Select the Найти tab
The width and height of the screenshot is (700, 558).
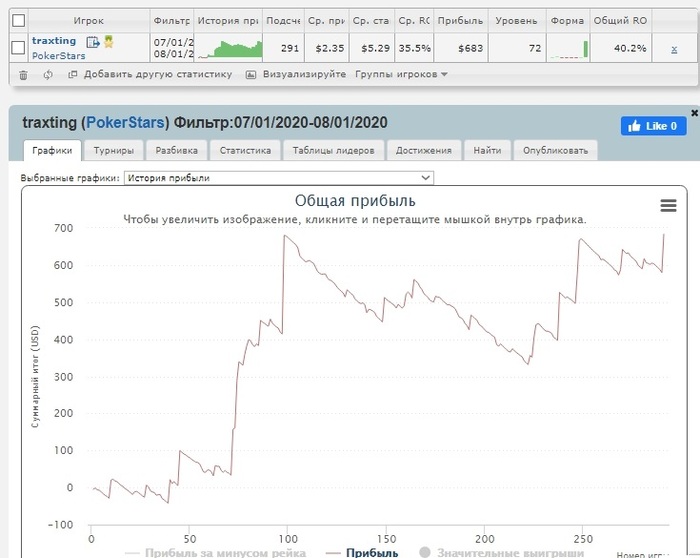[x=488, y=150]
